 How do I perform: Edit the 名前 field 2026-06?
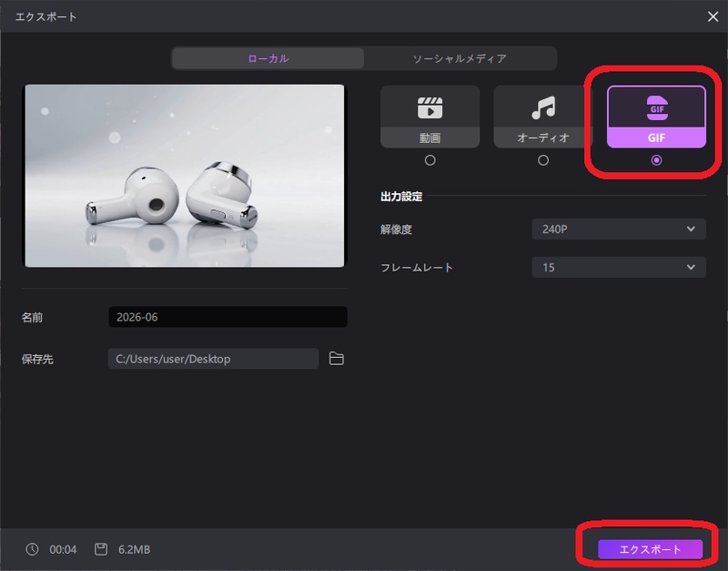click(x=228, y=317)
